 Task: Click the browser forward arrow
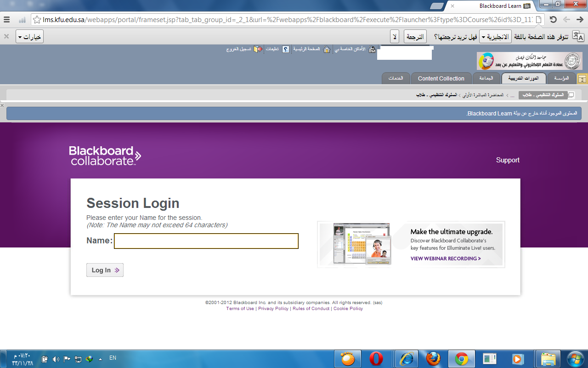pyautogui.click(x=580, y=20)
